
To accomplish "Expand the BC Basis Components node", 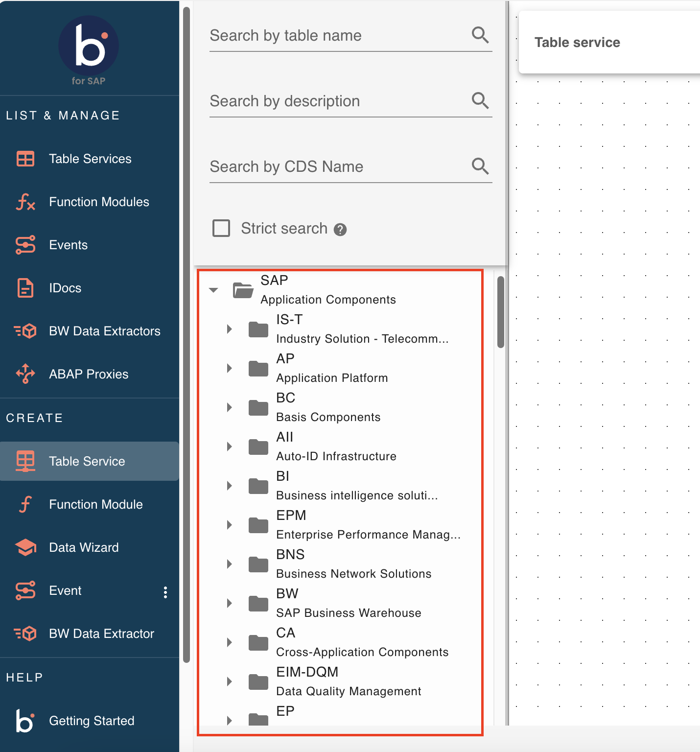I will [230, 407].
